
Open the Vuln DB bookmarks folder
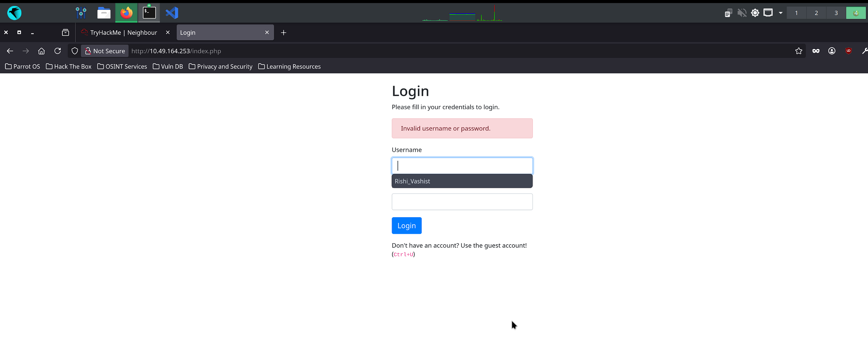pos(168,66)
